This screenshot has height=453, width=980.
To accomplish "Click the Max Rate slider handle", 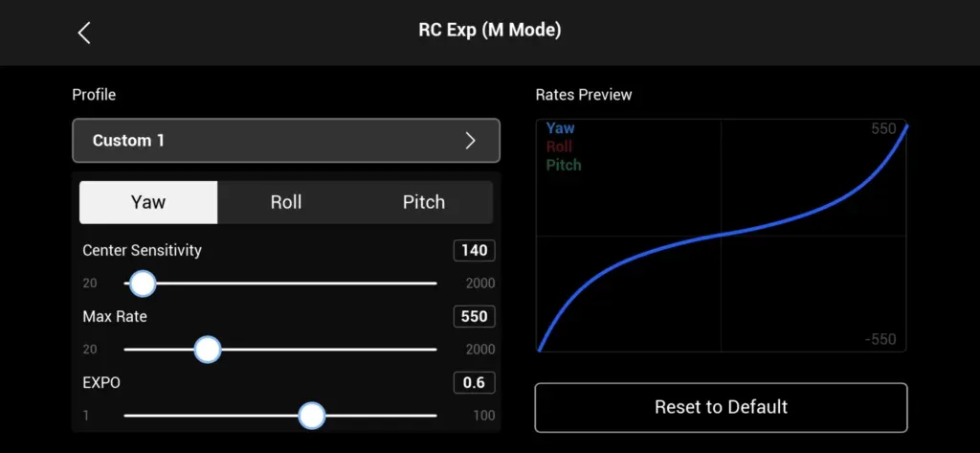I will pyautogui.click(x=208, y=350).
